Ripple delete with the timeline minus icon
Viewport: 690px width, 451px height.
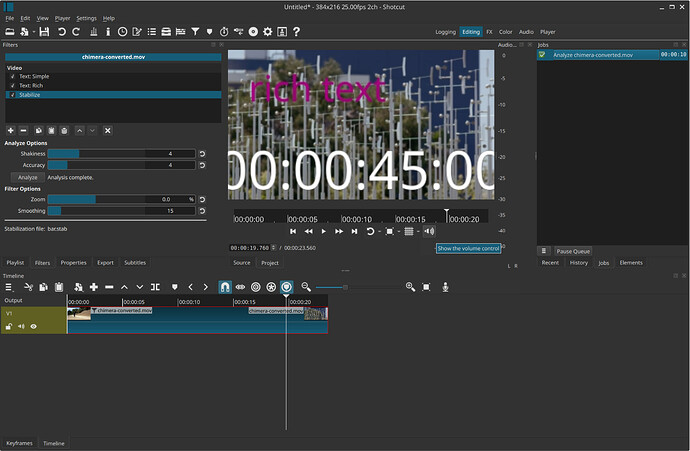(x=109, y=287)
